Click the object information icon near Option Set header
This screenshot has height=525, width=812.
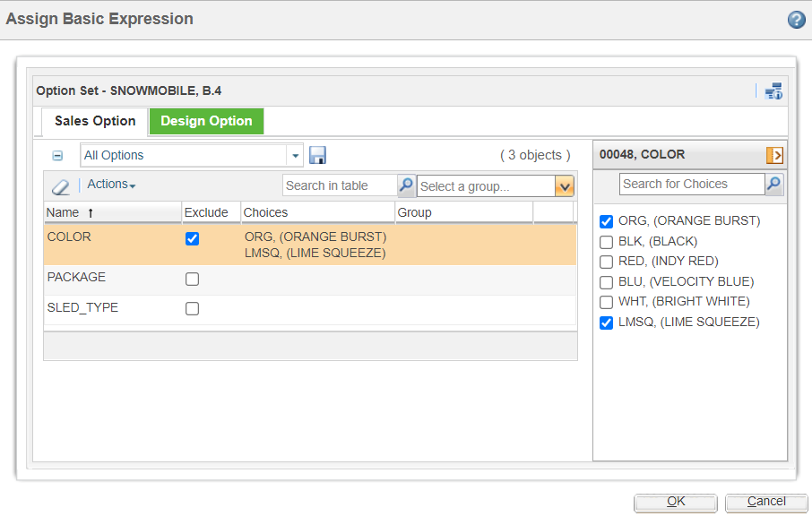click(773, 90)
